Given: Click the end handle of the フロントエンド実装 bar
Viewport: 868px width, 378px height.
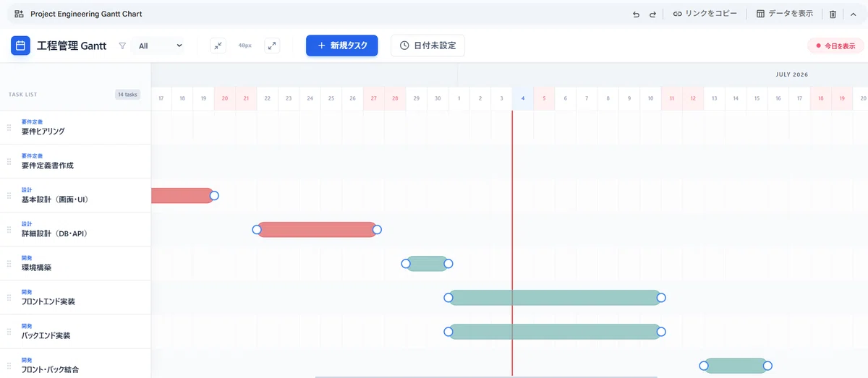Looking at the screenshot, I should 661,298.
